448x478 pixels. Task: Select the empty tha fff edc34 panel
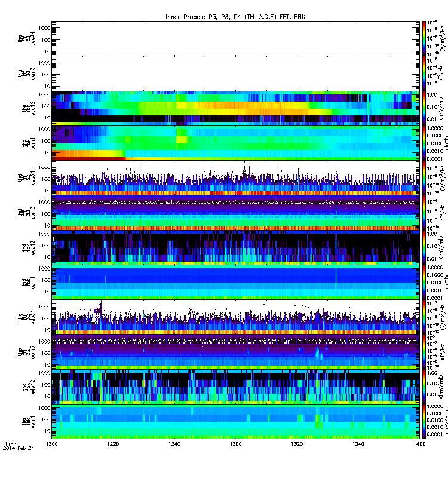pos(235,38)
